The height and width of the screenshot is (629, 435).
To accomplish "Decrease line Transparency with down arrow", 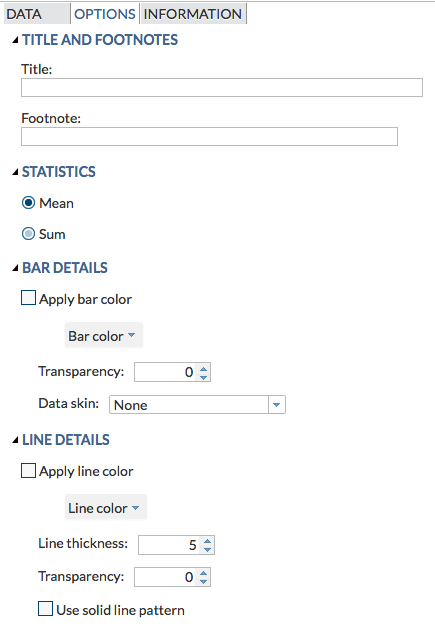I will pyautogui.click(x=203, y=582).
